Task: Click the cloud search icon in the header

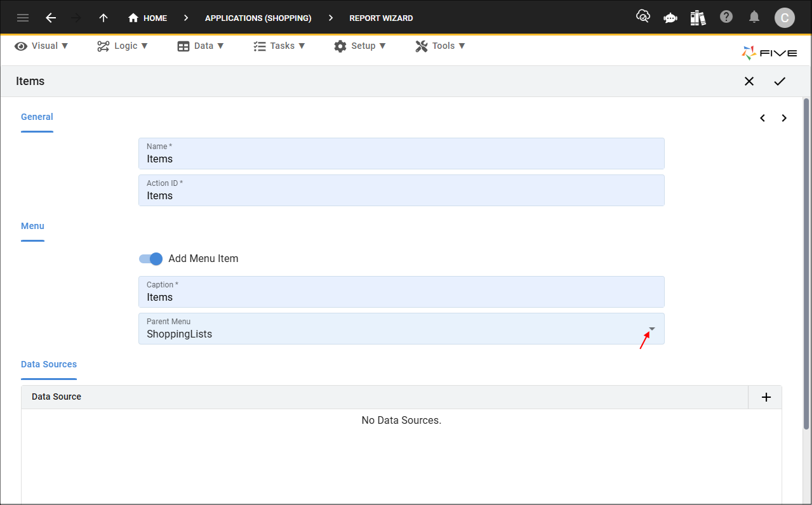Action: (642, 17)
